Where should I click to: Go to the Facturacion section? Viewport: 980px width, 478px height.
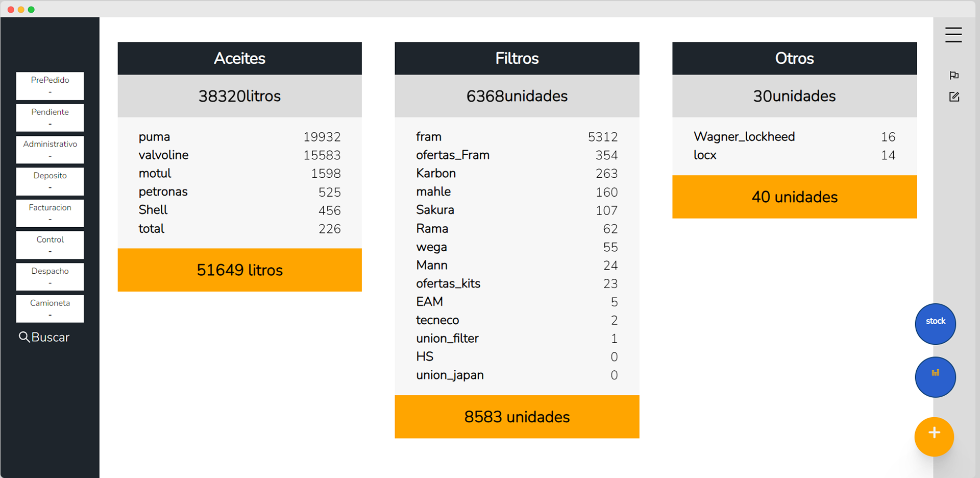point(50,213)
